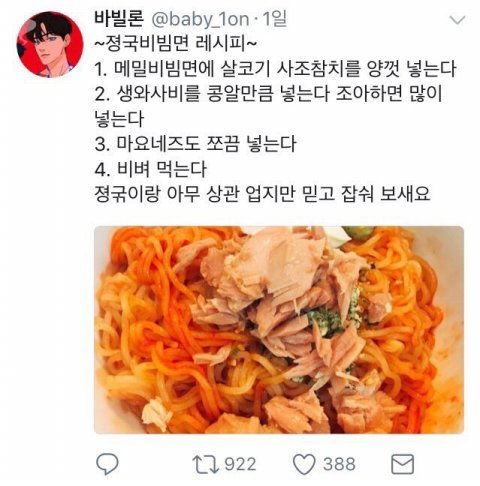Click the reply speech bubble icon
Image resolution: width=480 pixels, height=486 pixels.
pos(107,464)
